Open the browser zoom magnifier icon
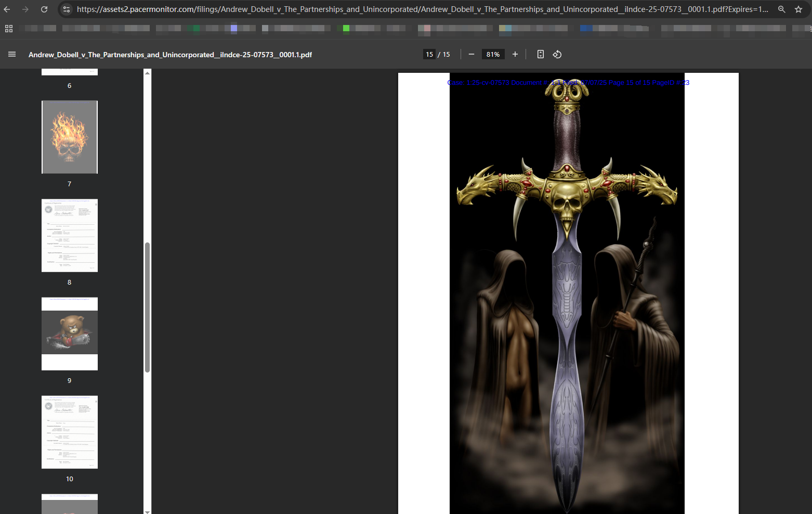This screenshot has width=812, height=514. (781, 9)
